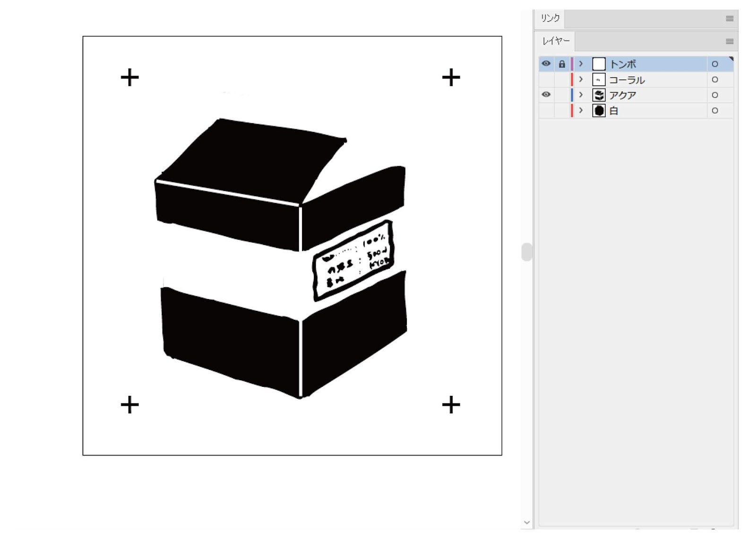
Task: Unlock the トンボ layer lock icon
Action: [562, 64]
